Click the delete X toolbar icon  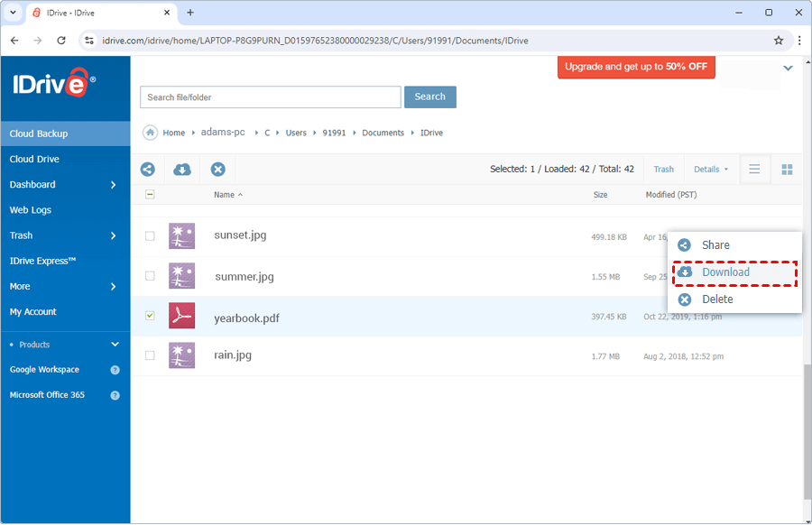point(217,169)
